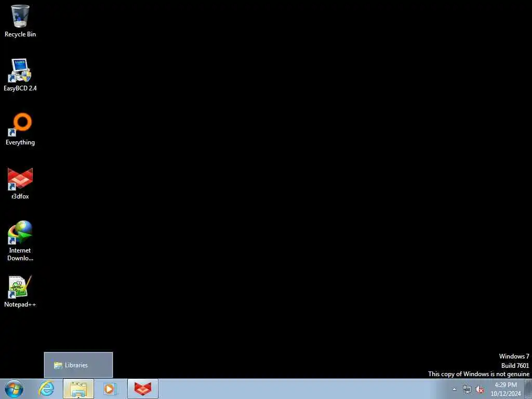This screenshot has height=399, width=532.
Task: Open Windows Media Player from taskbar
Action: (x=110, y=389)
